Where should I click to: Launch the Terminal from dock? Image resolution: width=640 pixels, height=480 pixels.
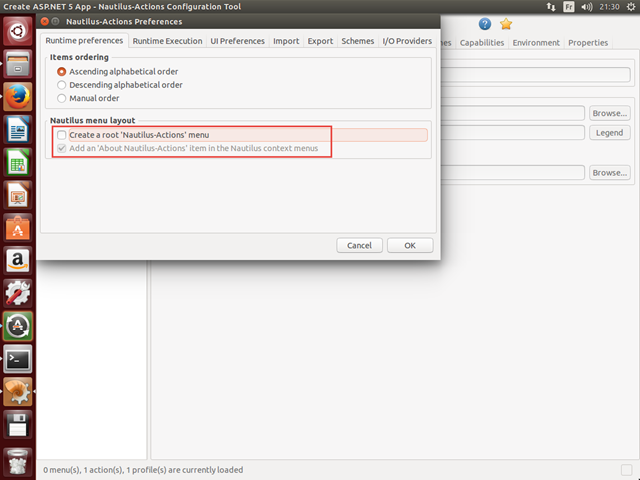coord(18,359)
